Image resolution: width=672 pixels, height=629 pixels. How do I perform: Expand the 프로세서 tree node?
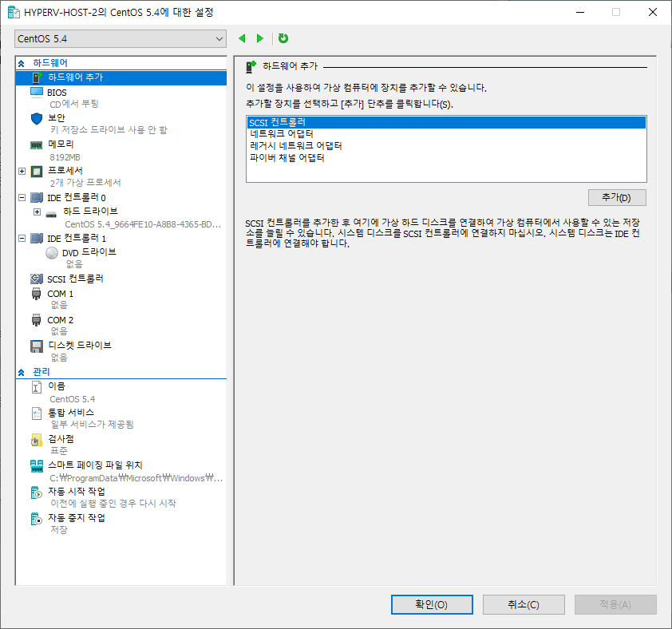pyautogui.click(x=22, y=171)
